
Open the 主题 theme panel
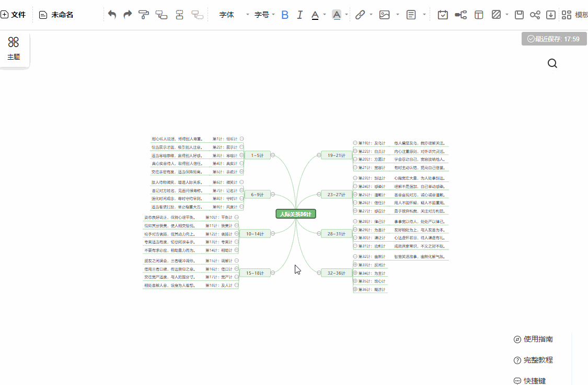(x=14, y=49)
